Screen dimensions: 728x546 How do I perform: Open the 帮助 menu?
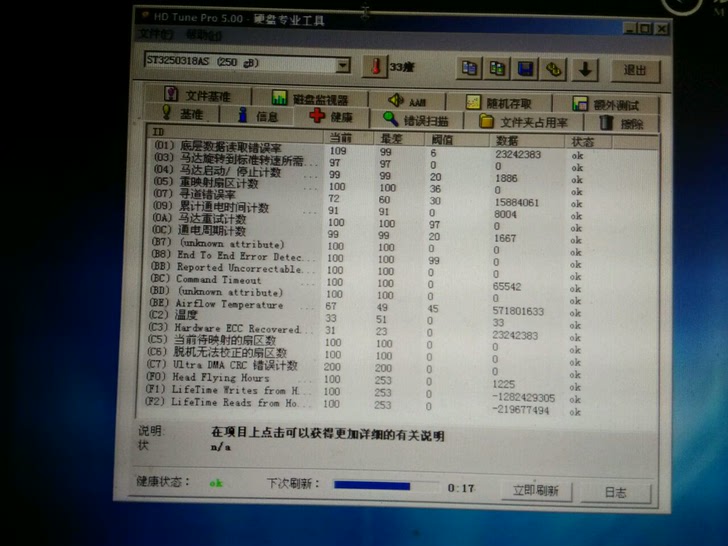click(x=203, y=35)
